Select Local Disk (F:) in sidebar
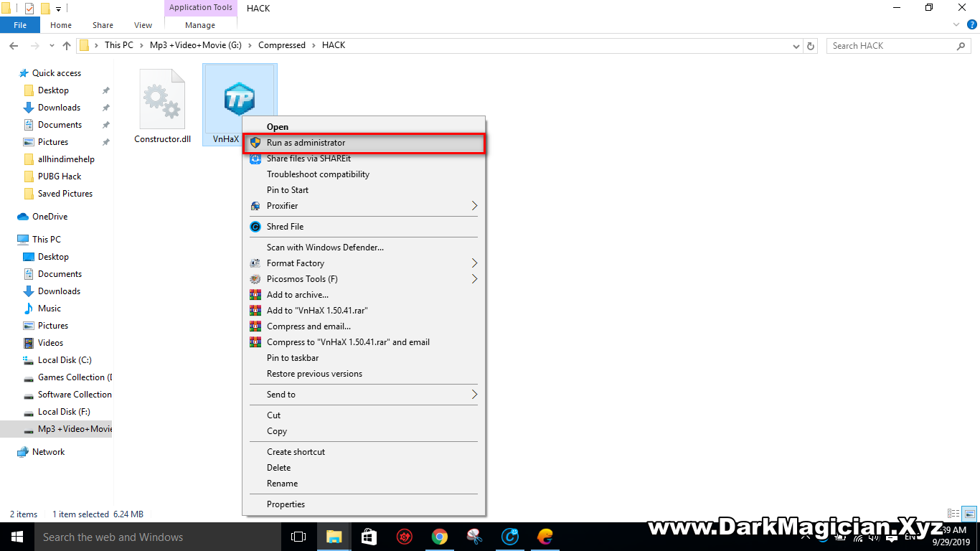 [64, 412]
